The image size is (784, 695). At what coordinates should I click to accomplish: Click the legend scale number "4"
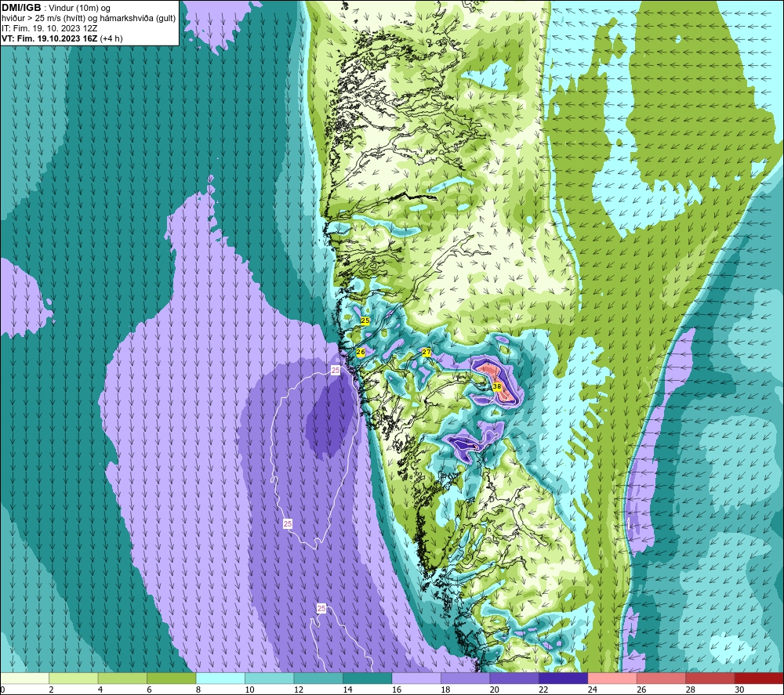(x=100, y=690)
